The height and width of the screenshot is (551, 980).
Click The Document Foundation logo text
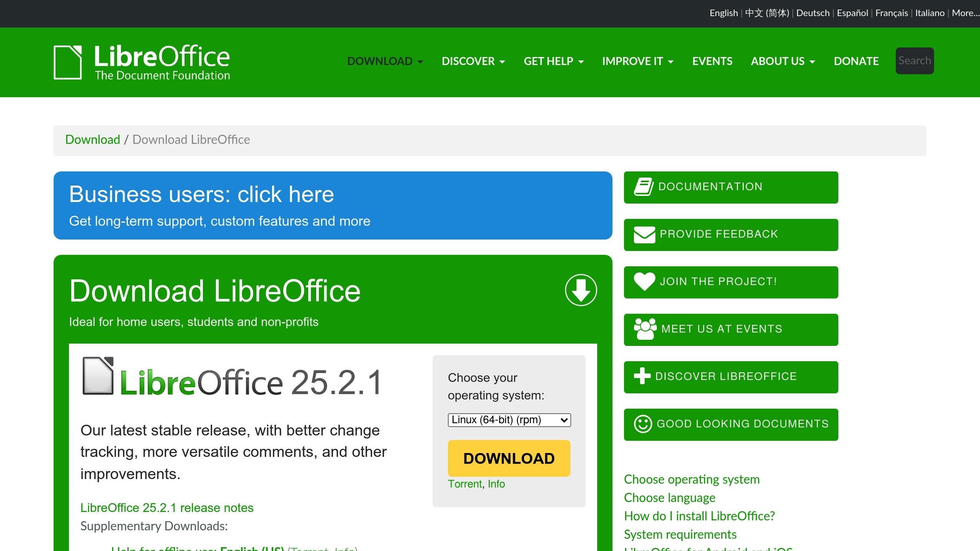[x=162, y=75]
